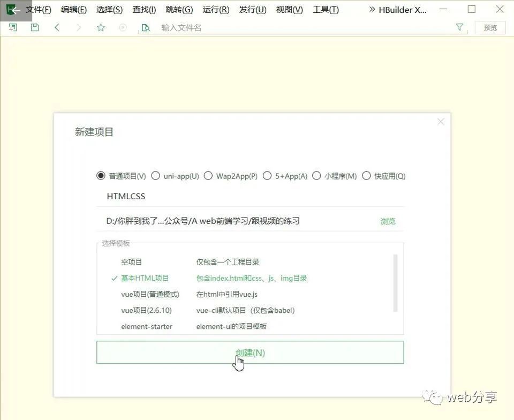Viewport: 514px width, 420px height.
Task: Click the new file toolbar icon
Action: coord(13,27)
